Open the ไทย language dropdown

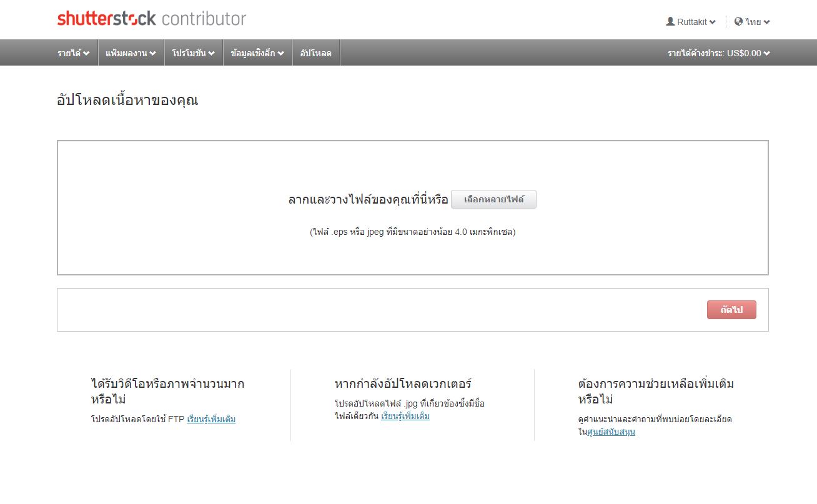[x=753, y=22]
